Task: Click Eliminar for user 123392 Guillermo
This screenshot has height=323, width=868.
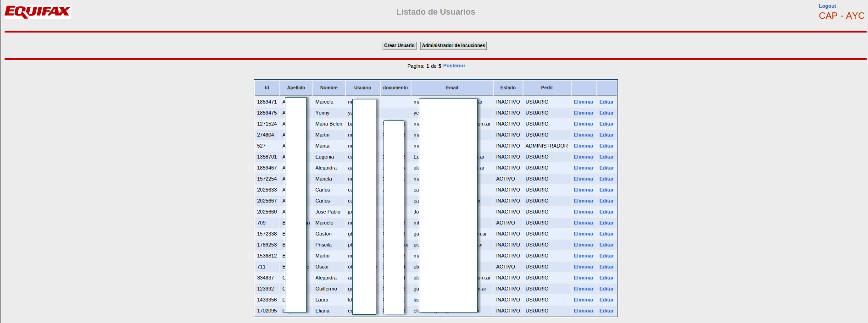Action: pyautogui.click(x=584, y=289)
